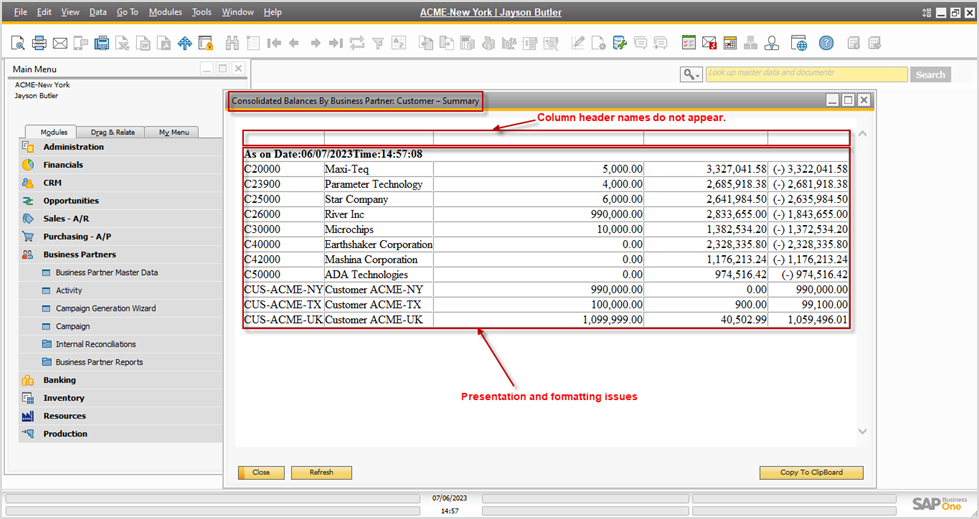Open Business Partner Master Data
The width and height of the screenshot is (979, 519).
tap(106, 273)
